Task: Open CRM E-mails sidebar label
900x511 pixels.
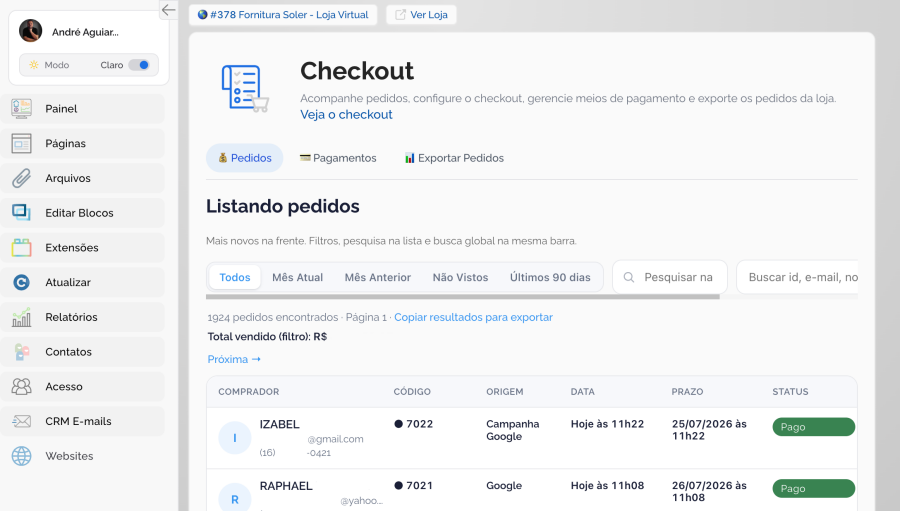Action: point(78,421)
